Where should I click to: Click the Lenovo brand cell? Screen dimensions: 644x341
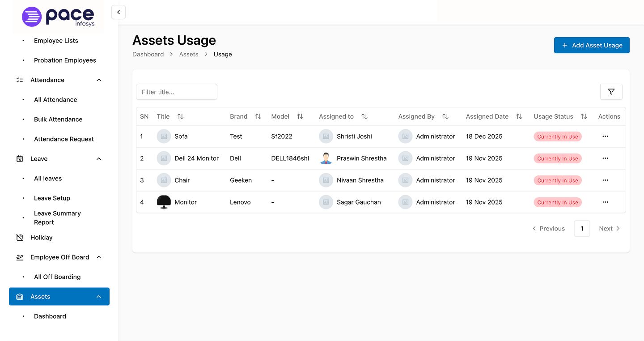point(240,202)
